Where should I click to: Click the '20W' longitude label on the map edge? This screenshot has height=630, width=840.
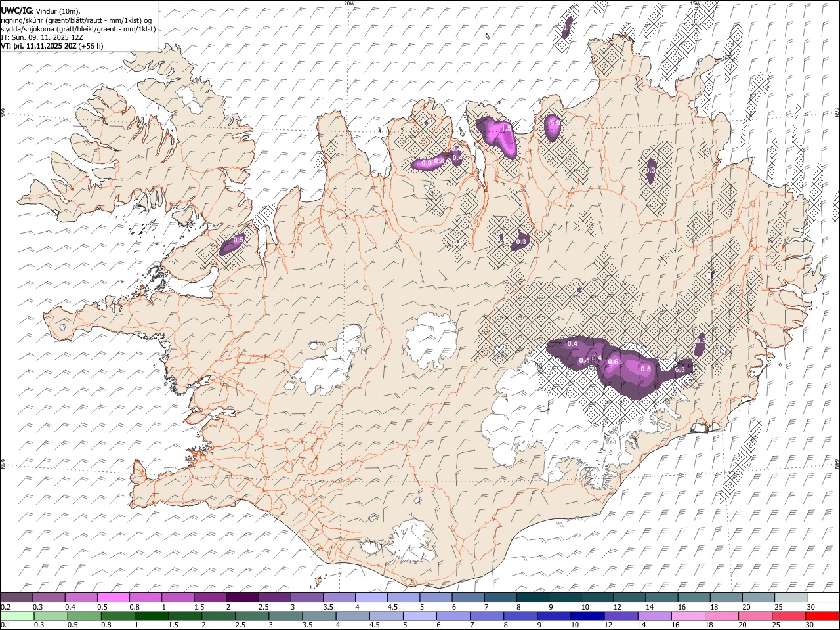pyautogui.click(x=349, y=3)
